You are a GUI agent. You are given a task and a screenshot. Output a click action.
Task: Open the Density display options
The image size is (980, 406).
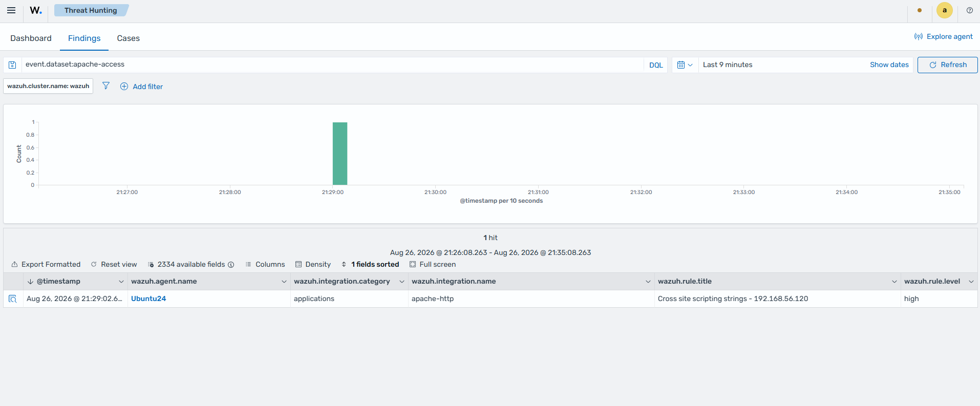coord(313,265)
